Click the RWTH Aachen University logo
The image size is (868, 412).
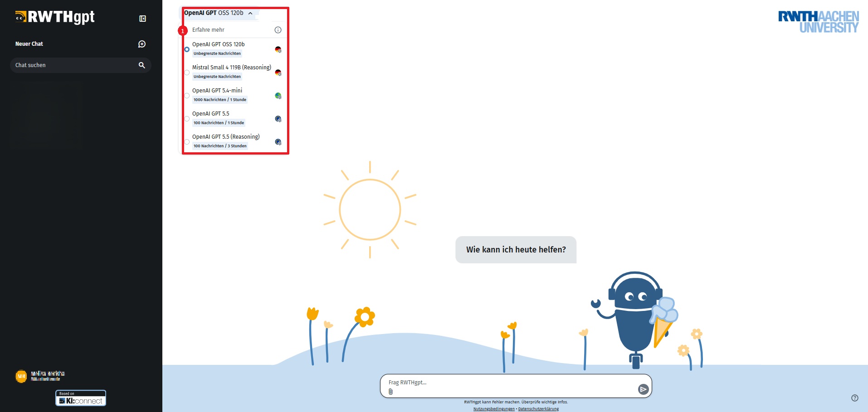coord(819,22)
